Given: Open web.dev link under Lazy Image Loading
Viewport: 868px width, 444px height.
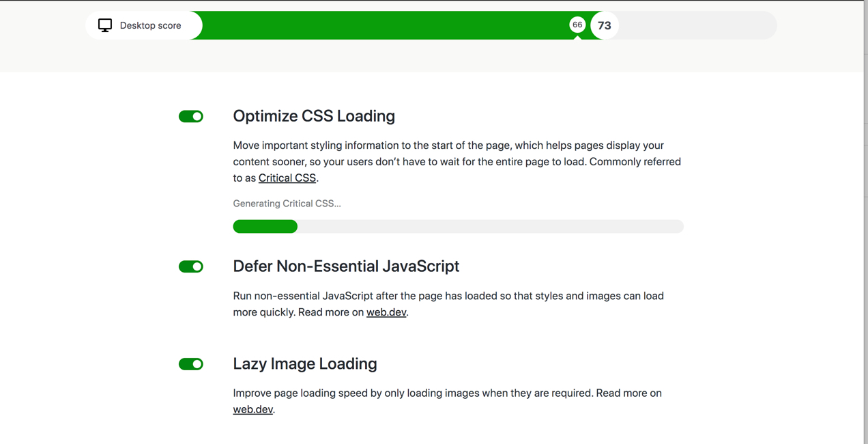Looking at the screenshot, I should [252, 409].
